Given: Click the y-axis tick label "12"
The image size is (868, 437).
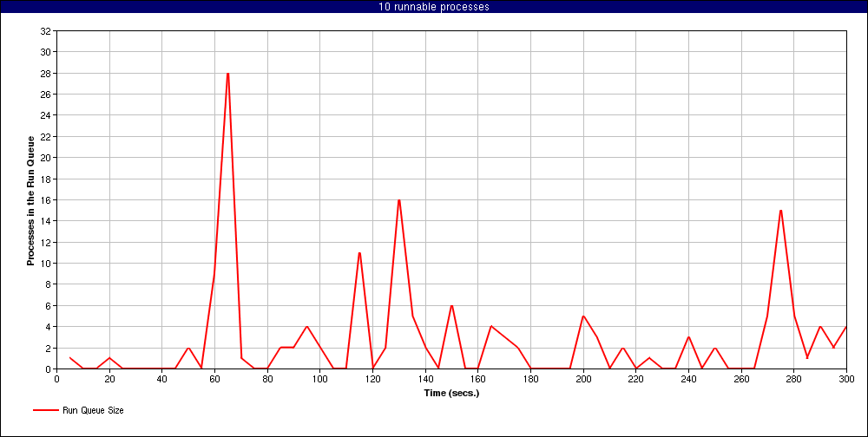Looking at the screenshot, I should pyautogui.click(x=45, y=242).
